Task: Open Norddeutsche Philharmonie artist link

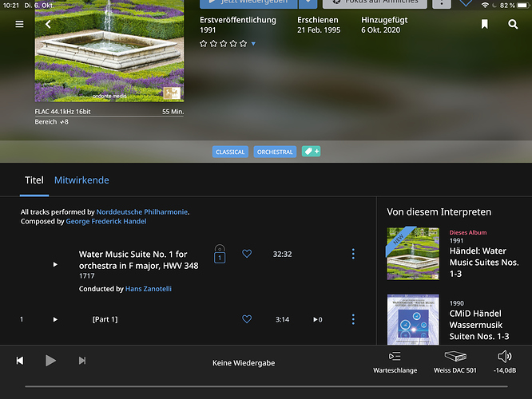Action: point(142,212)
